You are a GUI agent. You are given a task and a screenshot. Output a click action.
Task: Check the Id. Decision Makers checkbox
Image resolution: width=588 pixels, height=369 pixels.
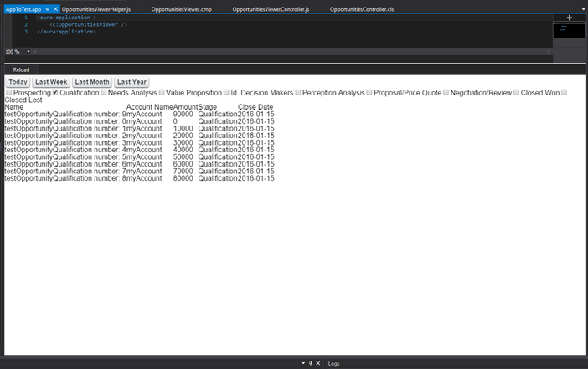point(226,92)
